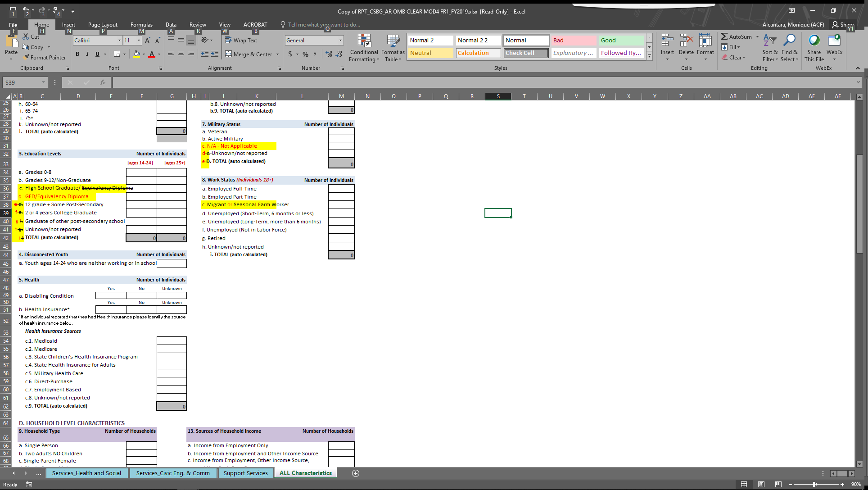Apply the Check Cell style

pyautogui.click(x=526, y=53)
